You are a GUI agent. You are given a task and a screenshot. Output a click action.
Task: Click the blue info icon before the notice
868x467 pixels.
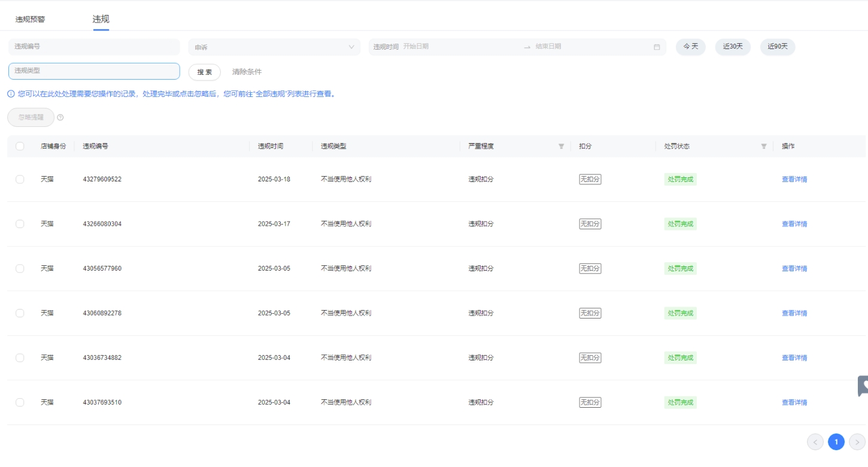tap(11, 94)
